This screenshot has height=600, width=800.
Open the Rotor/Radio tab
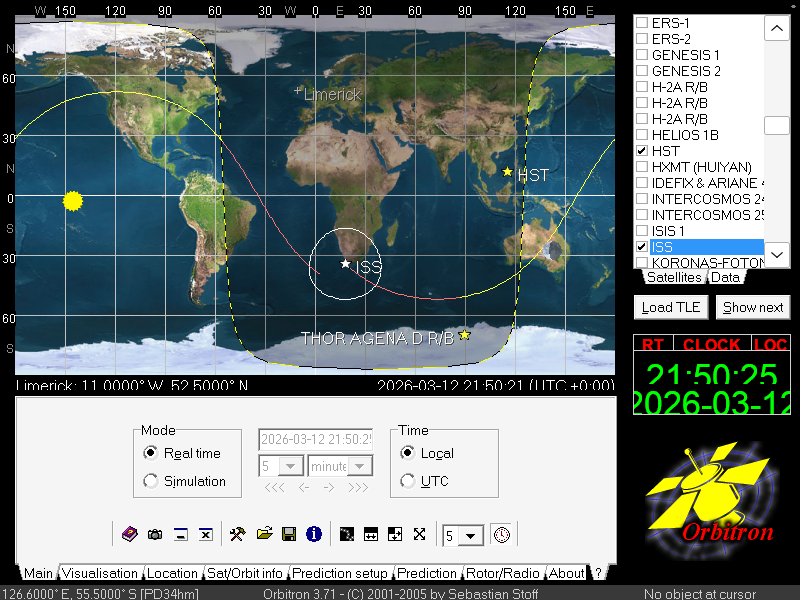click(504, 574)
